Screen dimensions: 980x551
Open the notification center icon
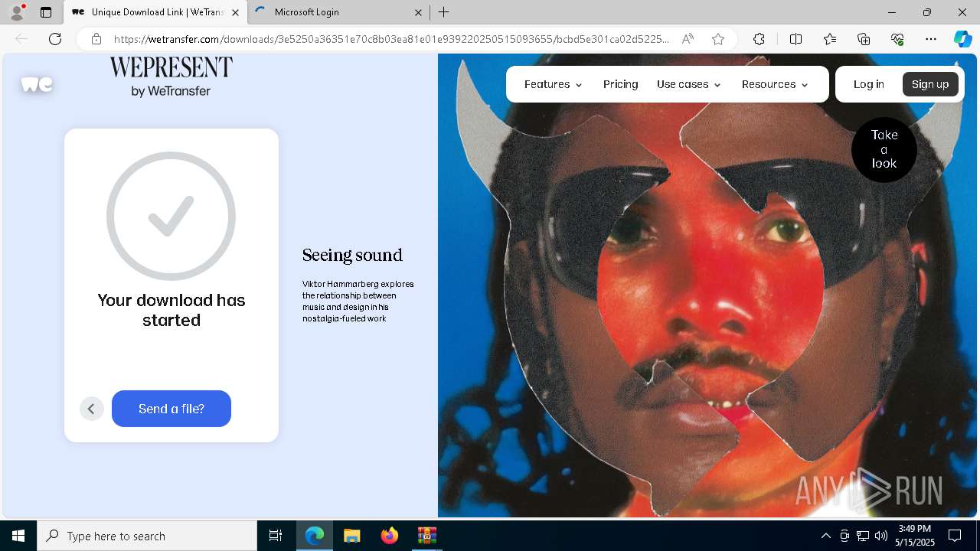click(955, 536)
